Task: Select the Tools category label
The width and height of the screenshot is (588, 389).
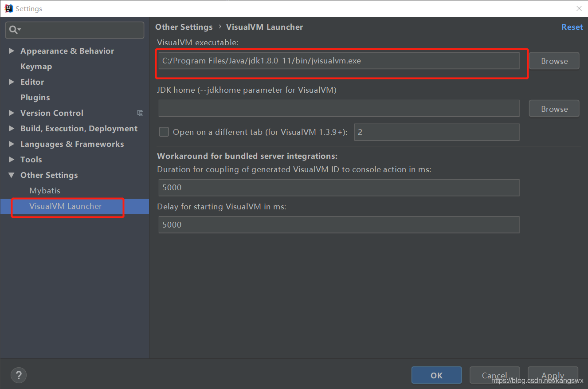Action: (31, 160)
